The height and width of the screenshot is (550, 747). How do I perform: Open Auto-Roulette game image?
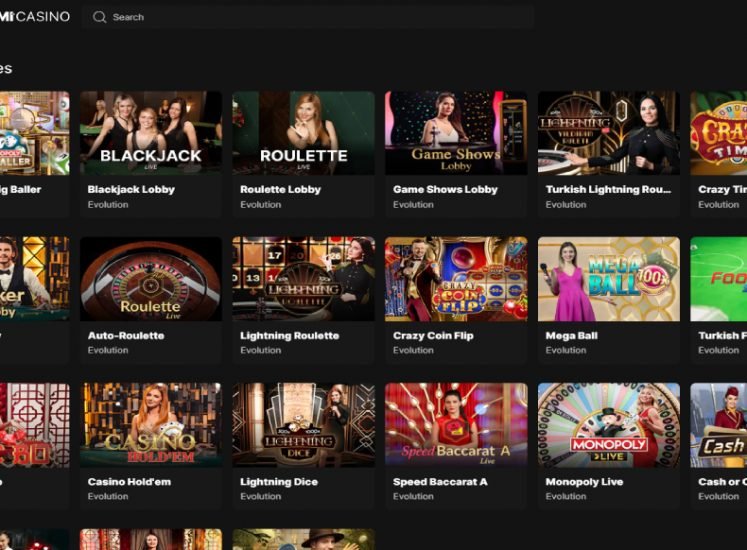tap(151, 279)
